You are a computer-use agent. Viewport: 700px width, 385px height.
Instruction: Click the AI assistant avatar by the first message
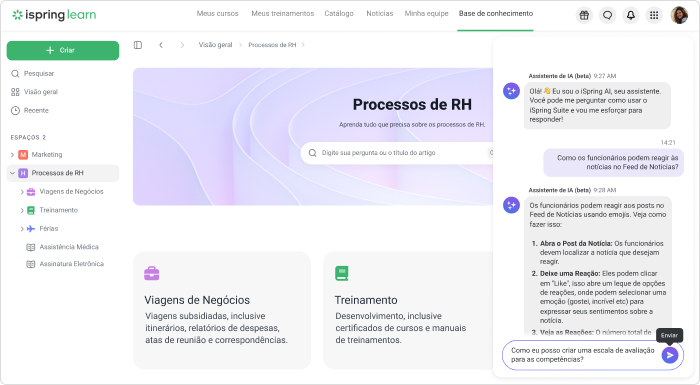pyautogui.click(x=511, y=91)
